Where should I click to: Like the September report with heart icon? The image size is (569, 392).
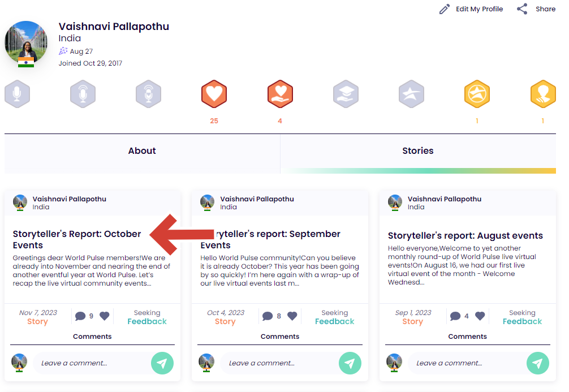(x=292, y=316)
